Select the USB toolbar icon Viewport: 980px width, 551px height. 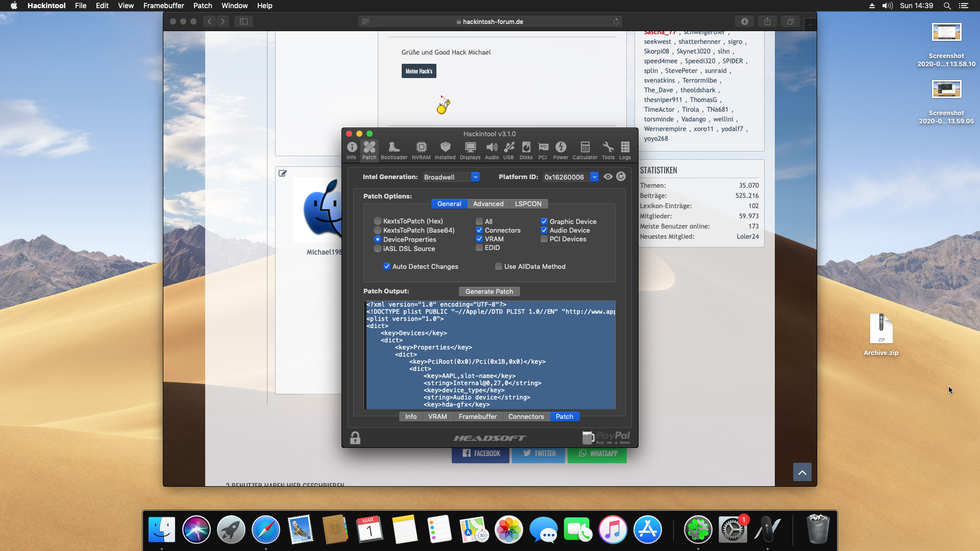[x=508, y=151]
